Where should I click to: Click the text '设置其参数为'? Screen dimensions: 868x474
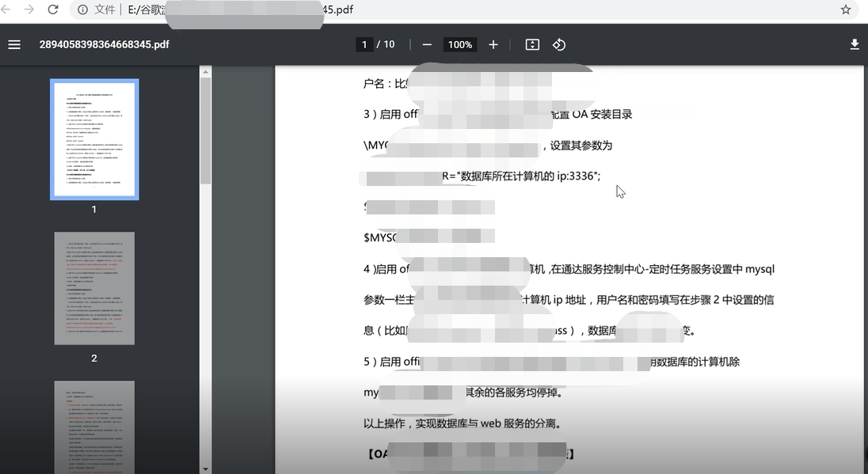pyautogui.click(x=581, y=146)
